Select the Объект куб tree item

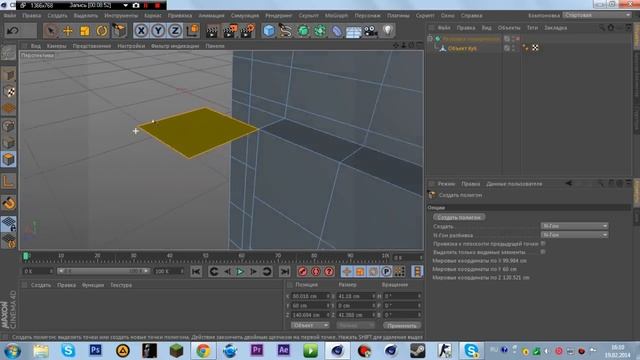click(x=462, y=48)
